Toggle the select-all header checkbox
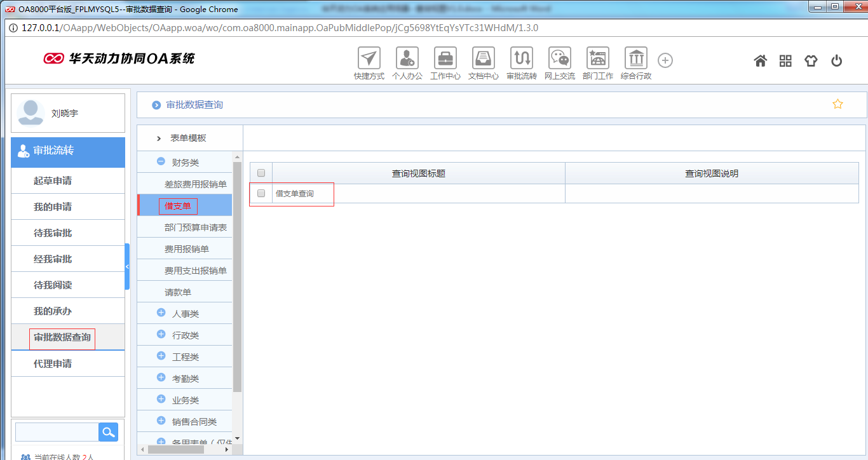The width and height of the screenshot is (868, 460). pyautogui.click(x=261, y=173)
